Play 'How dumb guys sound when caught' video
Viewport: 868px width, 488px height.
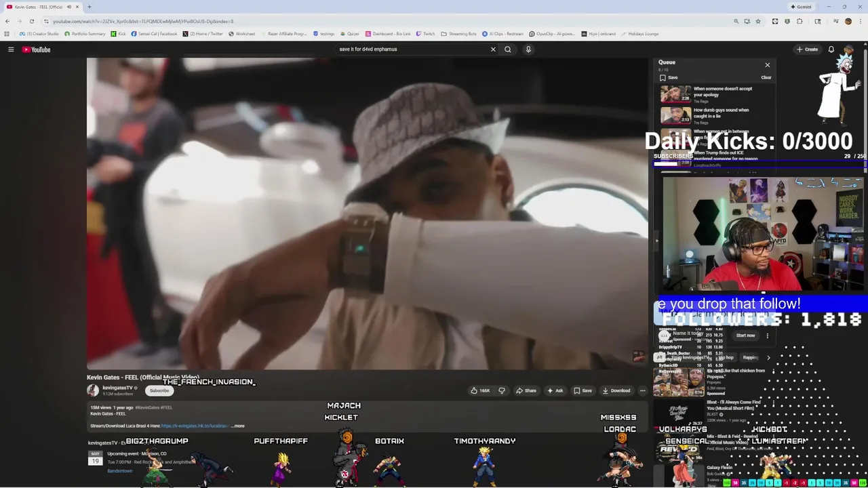pos(675,115)
